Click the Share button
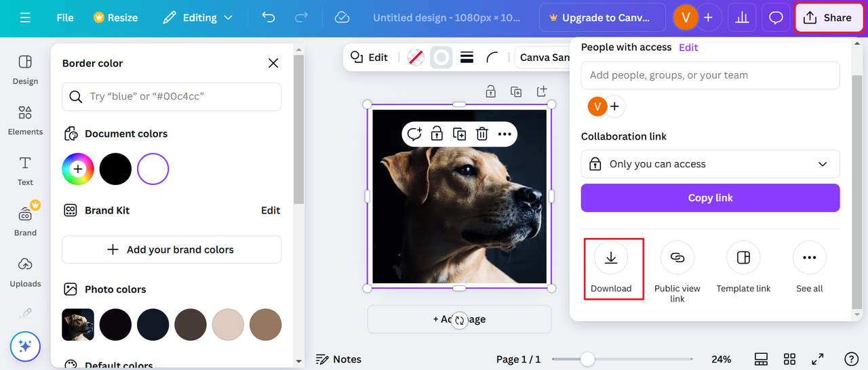Image resolution: width=868 pixels, height=370 pixels. [829, 18]
